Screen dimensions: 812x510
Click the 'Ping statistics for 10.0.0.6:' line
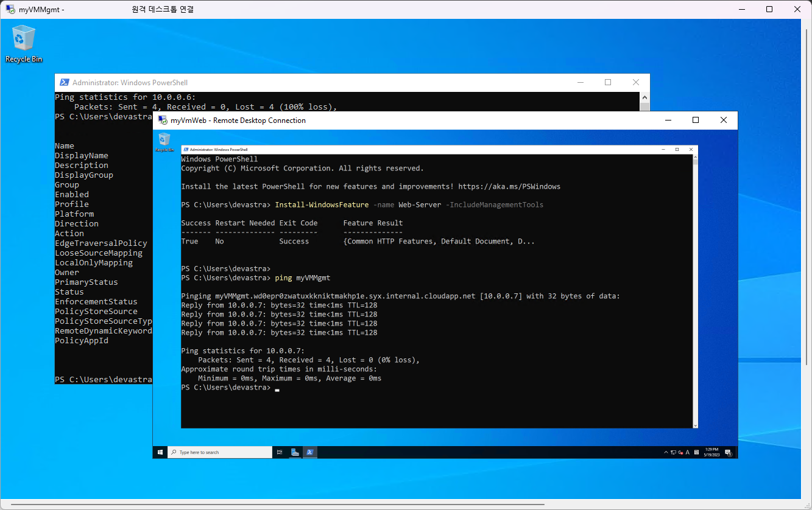125,97
